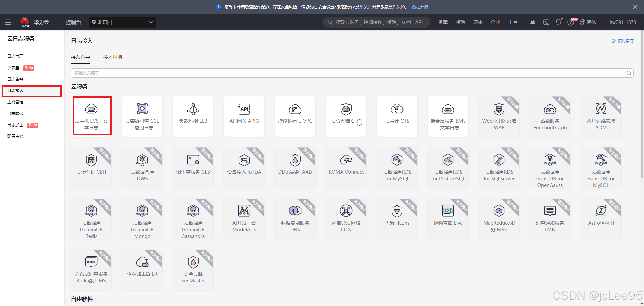Image resolution: width=644 pixels, height=306 pixels.
Task: Open 仪表盘 in the sidebar
Action: coord(13,68)
